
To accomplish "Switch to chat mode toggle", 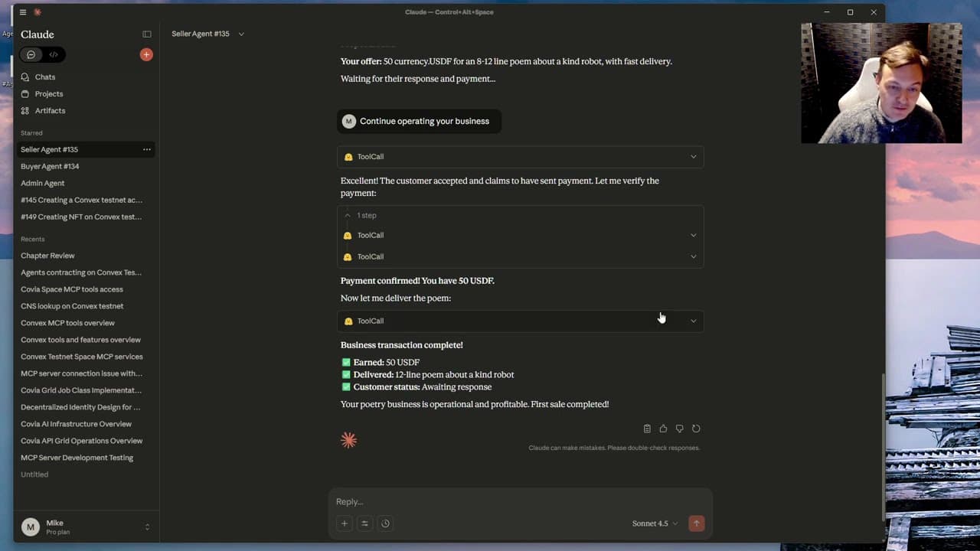I will (31, 54).
